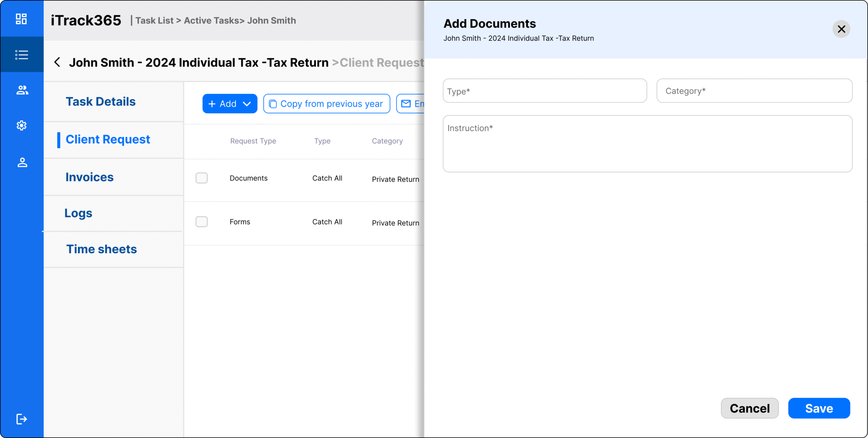Click the Save button
The height and width of the screenshot is (438, 868).
[818, 408]
